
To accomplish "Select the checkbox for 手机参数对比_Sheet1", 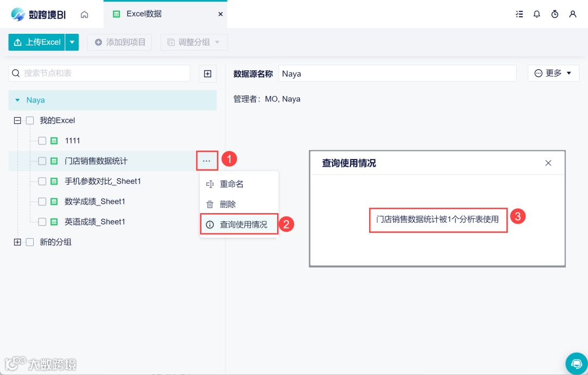I will tap(41, 181).
